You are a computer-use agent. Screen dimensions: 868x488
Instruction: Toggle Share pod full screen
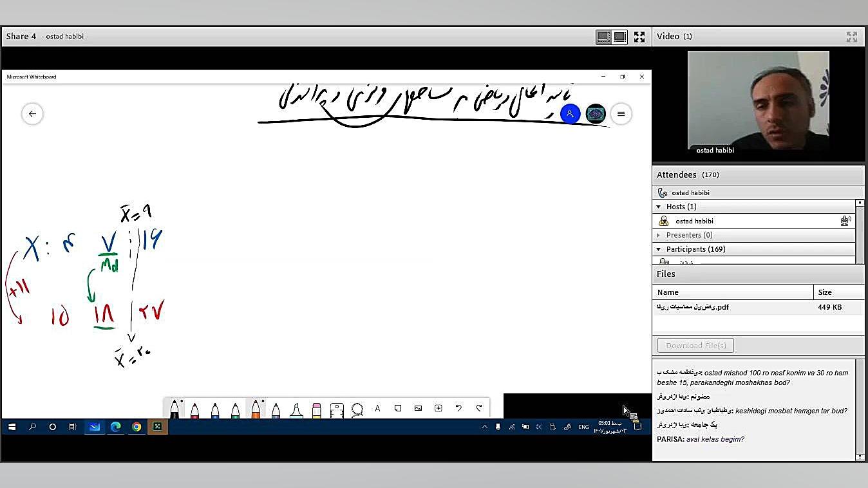tap(639, 37)
